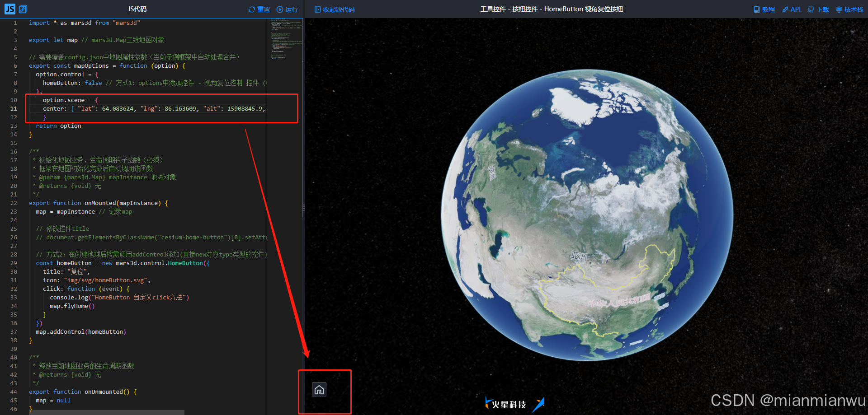
Task: Click "@returns {void}" on line 20
Action: point(67,186)
